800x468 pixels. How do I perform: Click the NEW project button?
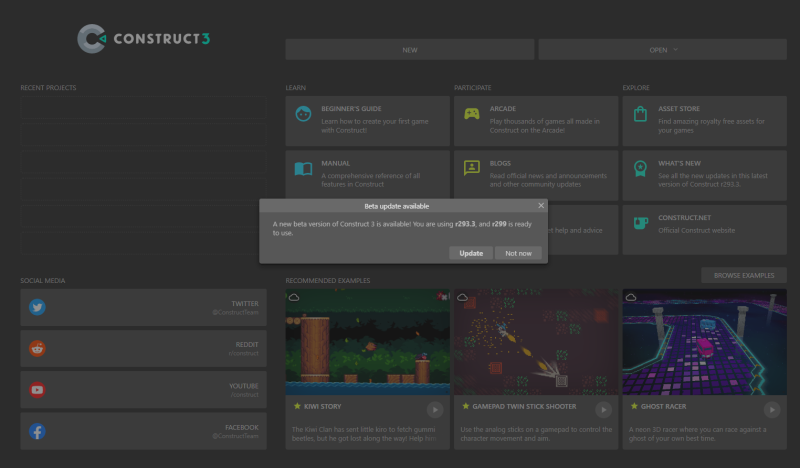[410, 50]
